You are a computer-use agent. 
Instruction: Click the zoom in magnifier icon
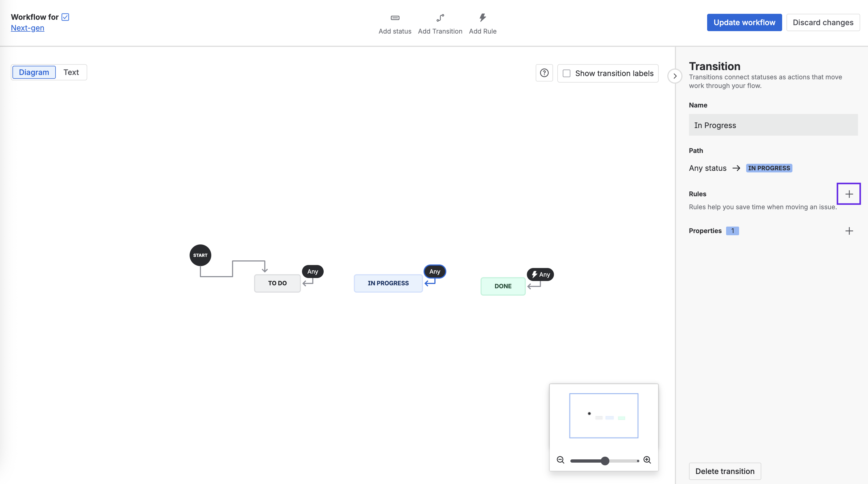point(647,460)
